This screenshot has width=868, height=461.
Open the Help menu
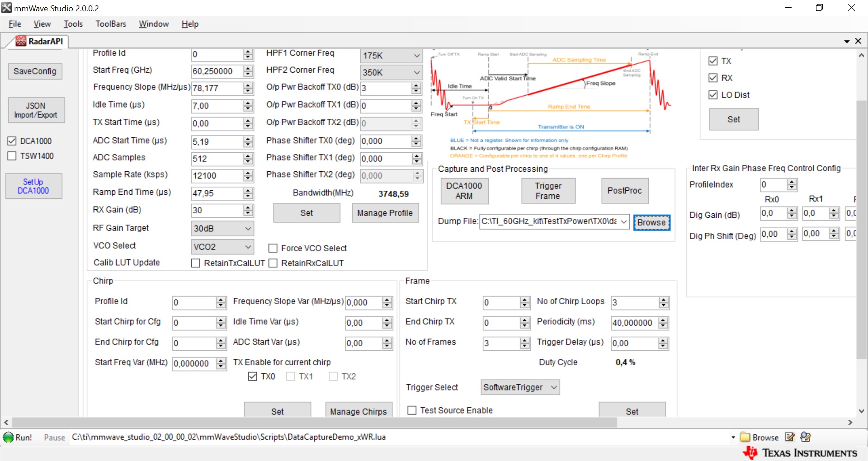[190, 24]
